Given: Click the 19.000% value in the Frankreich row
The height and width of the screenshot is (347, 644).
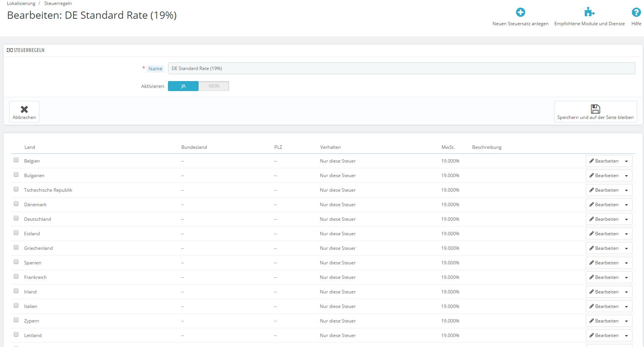Looking at the screenshot, I should pos(450,277).
